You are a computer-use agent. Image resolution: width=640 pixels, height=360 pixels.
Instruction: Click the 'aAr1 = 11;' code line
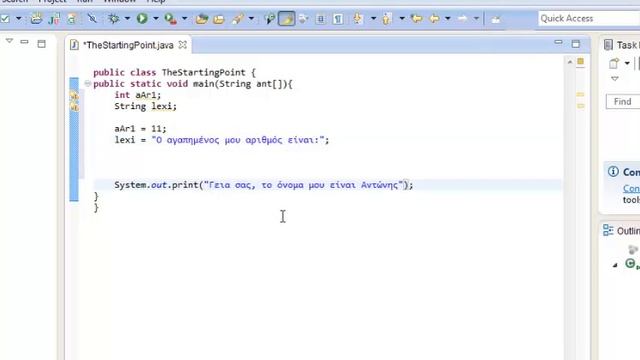[x=140, y=129]
